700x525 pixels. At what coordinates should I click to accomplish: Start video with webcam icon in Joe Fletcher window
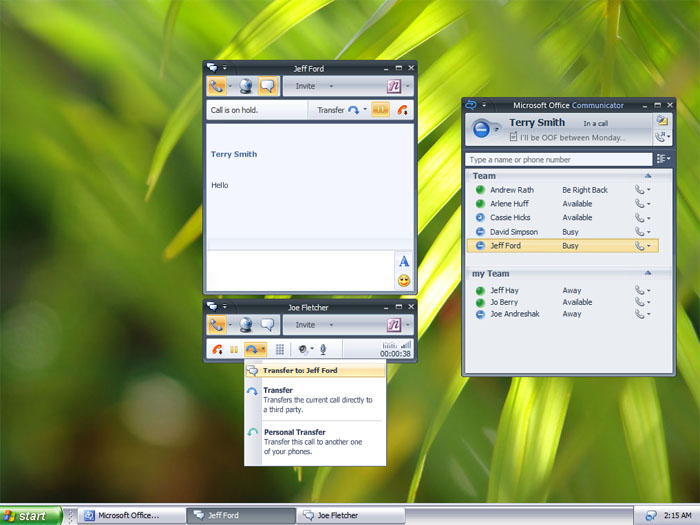coord(246,325)
